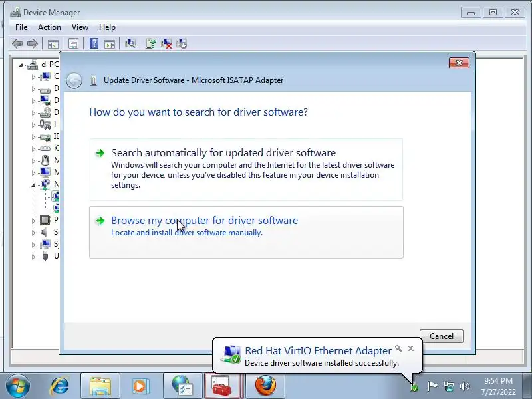The height and width of the screenshot is (399, 532).
Task: Click the Show desktop strip beside the clock
Action: pyautogui.click(x=529, y=386)
